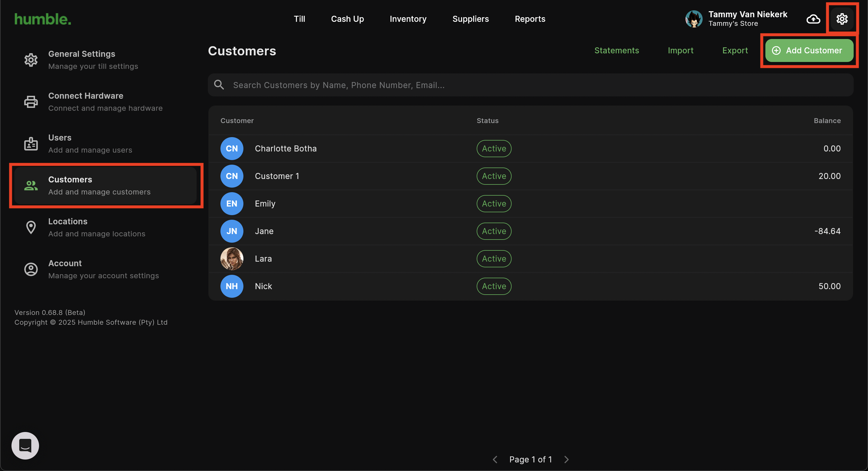Focus the Search Customers field
This screenshot has width=868, height=471.
(x=531, y=85)
